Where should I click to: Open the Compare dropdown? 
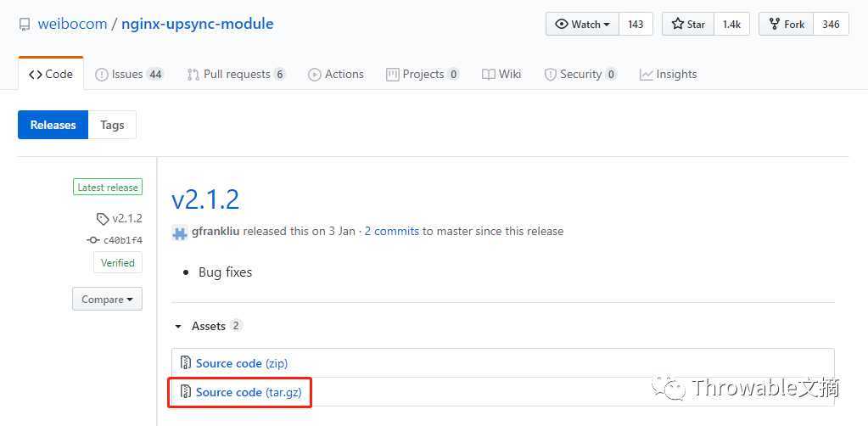(107, 300)
